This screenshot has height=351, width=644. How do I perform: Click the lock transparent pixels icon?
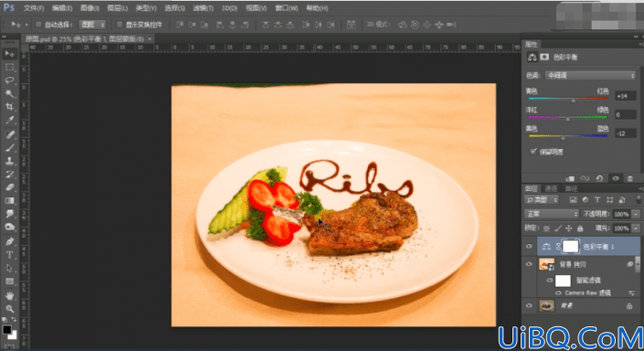[546, 229]
